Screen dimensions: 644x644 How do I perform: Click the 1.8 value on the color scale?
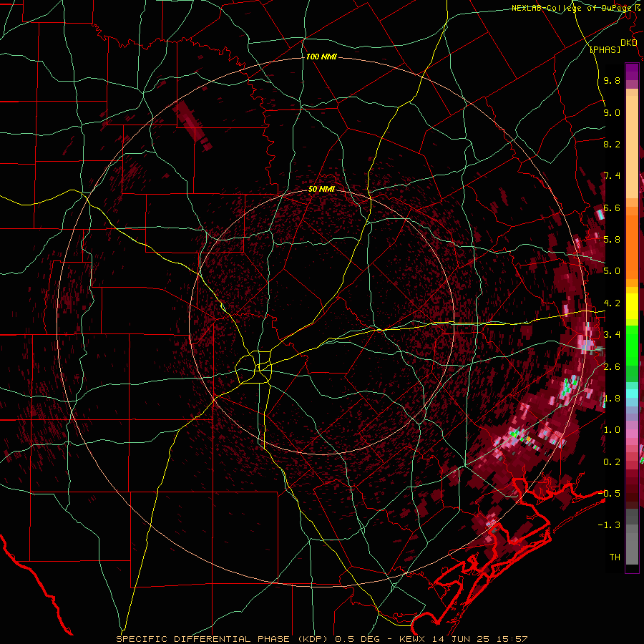pyautogui.click(x=612, y=399)
